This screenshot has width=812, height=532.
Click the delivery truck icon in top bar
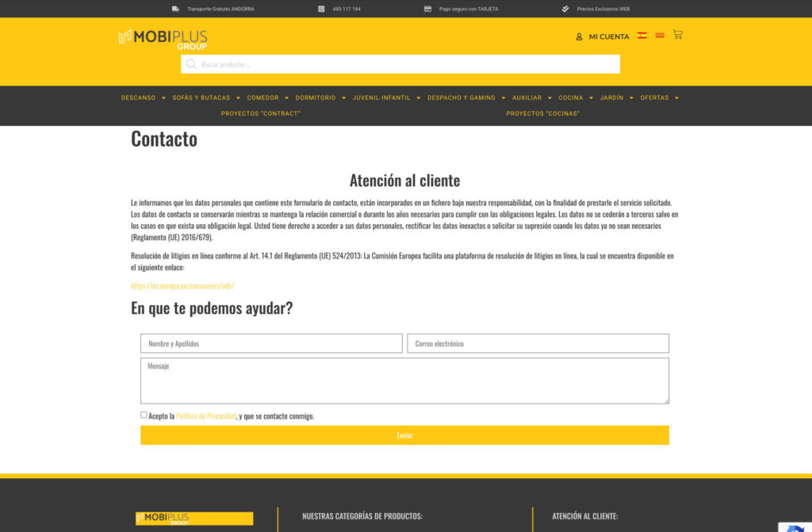175,9
